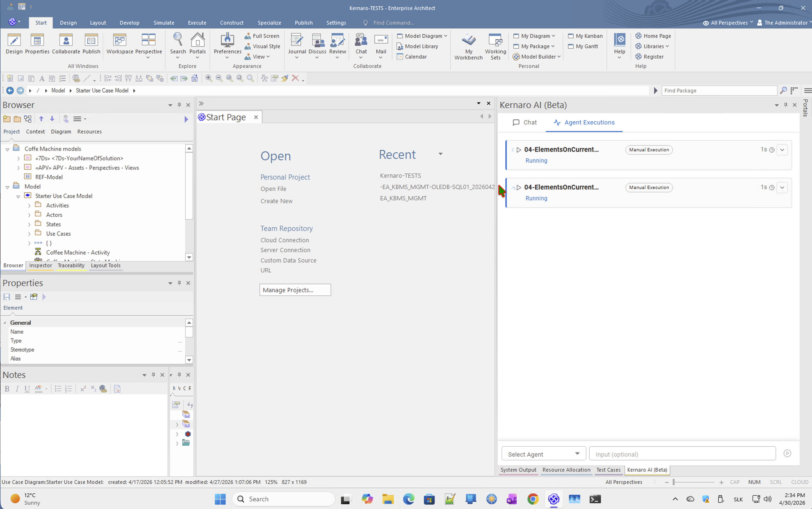The image size is (812, 509).
Task: Open File Explorer from the taskbar
Action: pyautogui.click(x=387, y=499)
